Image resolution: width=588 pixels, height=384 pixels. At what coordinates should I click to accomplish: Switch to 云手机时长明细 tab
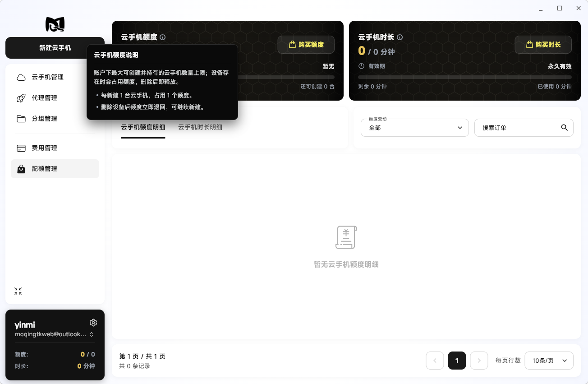[x=200, y=127]
